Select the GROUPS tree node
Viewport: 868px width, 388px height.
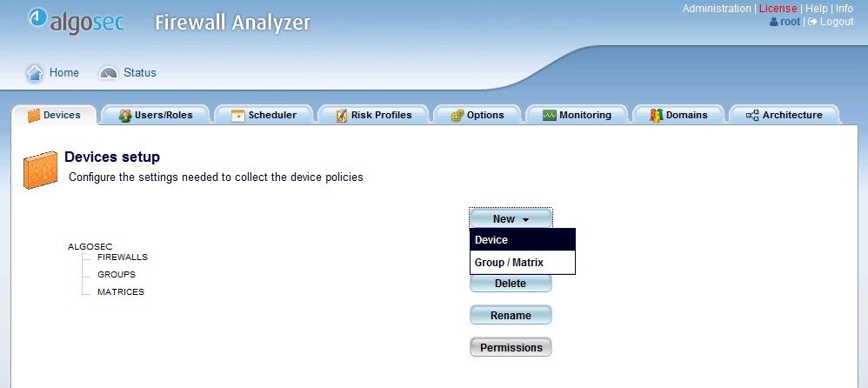click(x=117, y=275)
